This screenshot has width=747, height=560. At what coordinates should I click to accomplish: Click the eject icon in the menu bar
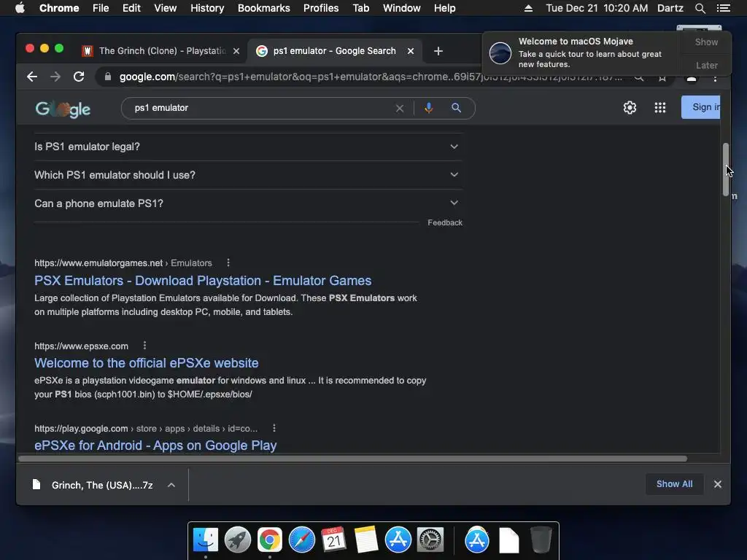tap(528, 8)
